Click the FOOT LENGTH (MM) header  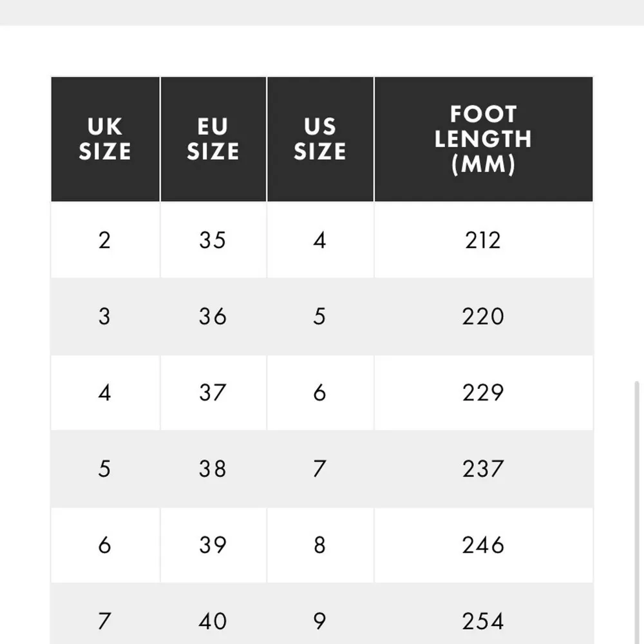click(x=483, y=139)
